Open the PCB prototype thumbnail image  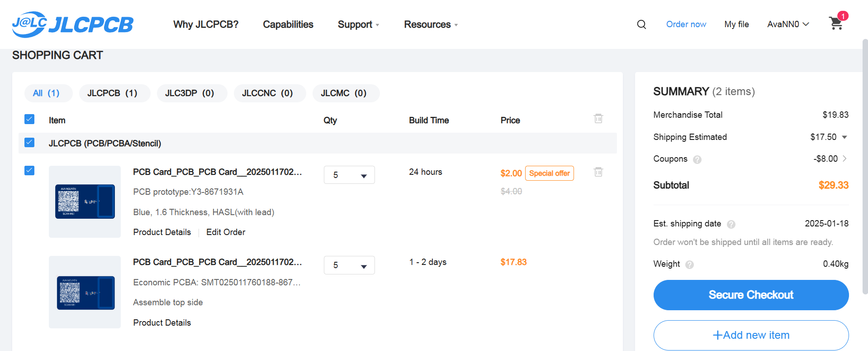tap(85, 202)
